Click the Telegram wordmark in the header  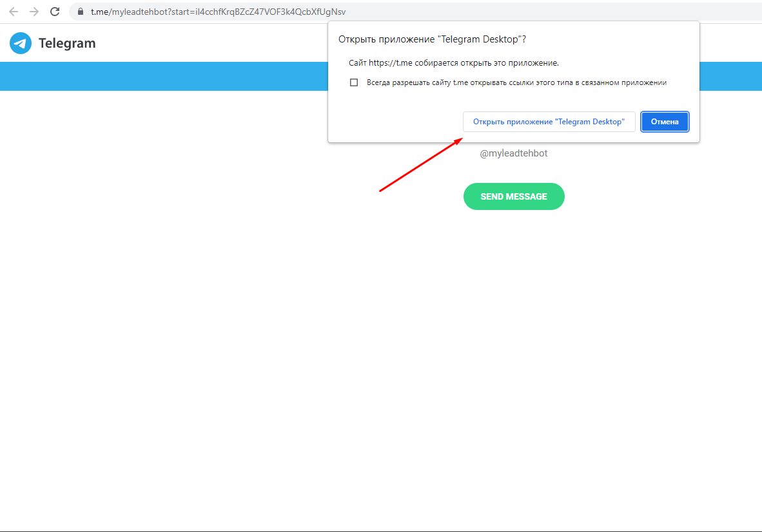[67, 43]
